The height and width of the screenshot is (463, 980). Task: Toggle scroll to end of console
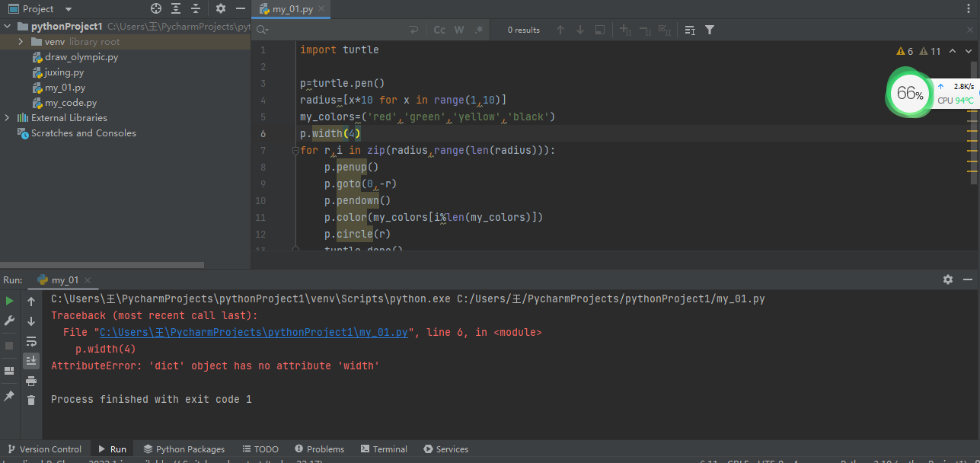click(31, 360)
